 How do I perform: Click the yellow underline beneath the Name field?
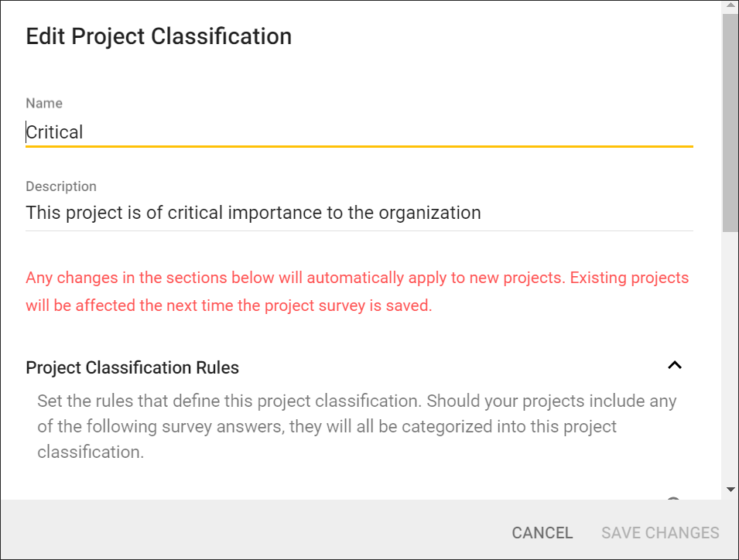point(358,146)
